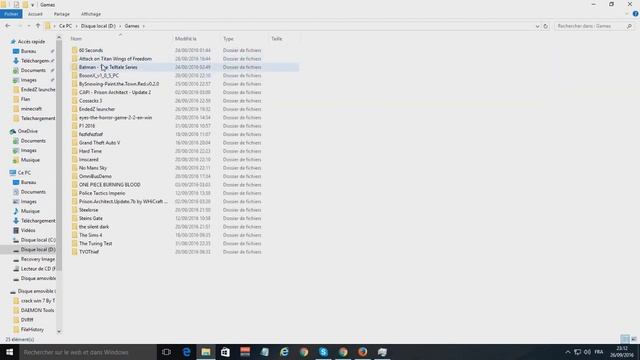Sort by the Modifié le column header

[197, 39]
